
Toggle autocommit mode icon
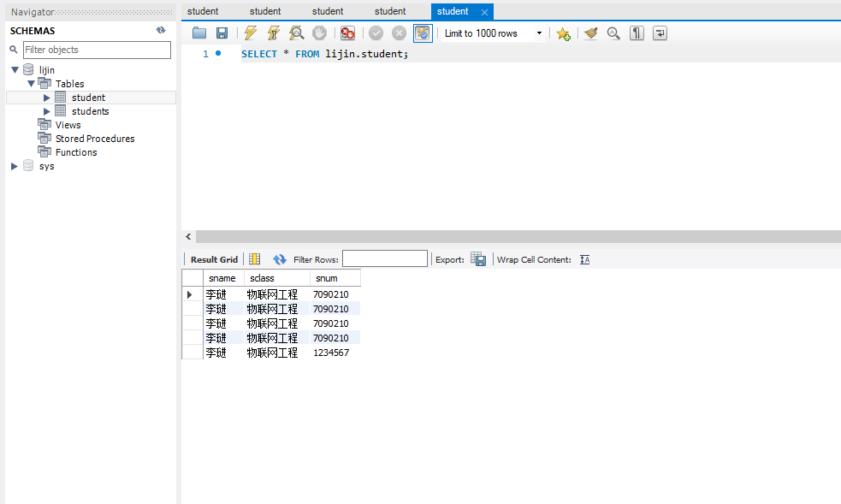[423, 33]
